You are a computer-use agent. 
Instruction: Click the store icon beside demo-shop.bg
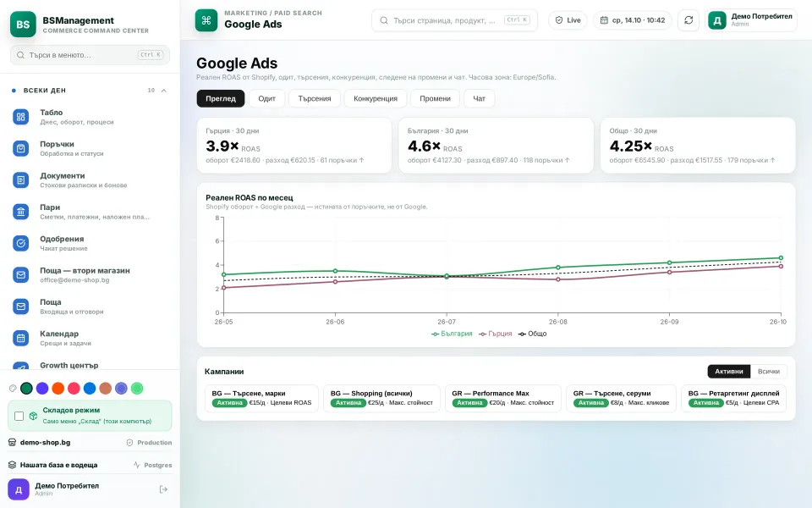pyautogui.click(x=13, y=442)
